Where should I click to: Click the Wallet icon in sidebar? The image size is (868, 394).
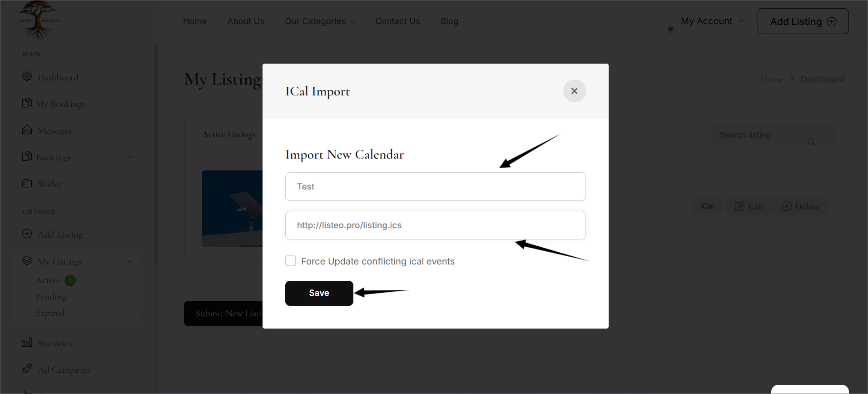click(x=27, y=183)
